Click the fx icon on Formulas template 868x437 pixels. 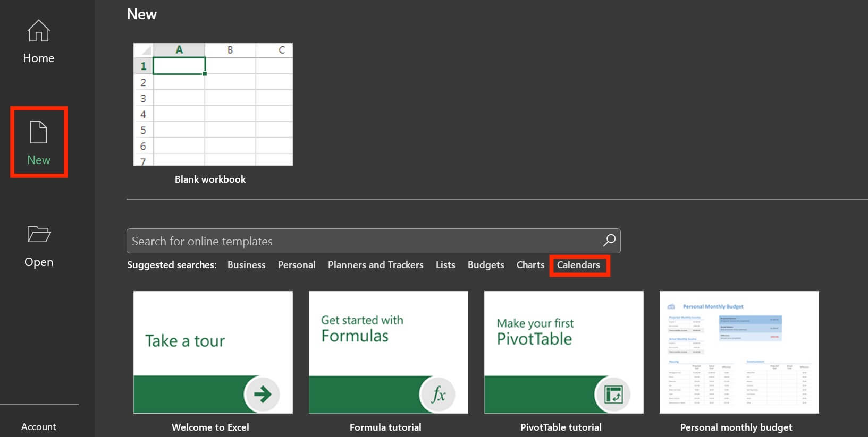click(x=438, y=394)
